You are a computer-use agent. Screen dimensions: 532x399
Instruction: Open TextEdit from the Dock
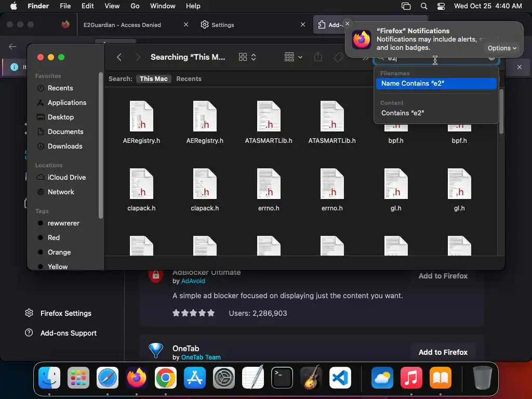point(253,378)
